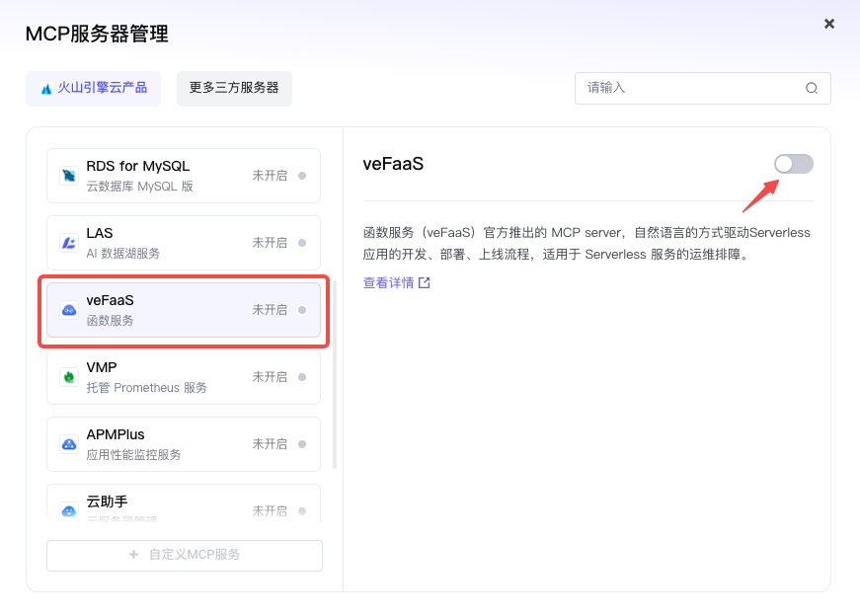The height and width of the screenshot is (616, 860).
Task: Click 未开启 status on VMP row
Action: (270, 377)
